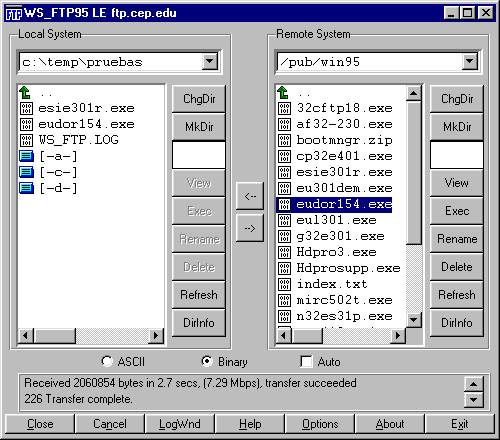The width and height of the screenshot is (500, 440).
Task: Click the status log scroll-down arrow
Action: pyautogui.click(x=473, y=400)
